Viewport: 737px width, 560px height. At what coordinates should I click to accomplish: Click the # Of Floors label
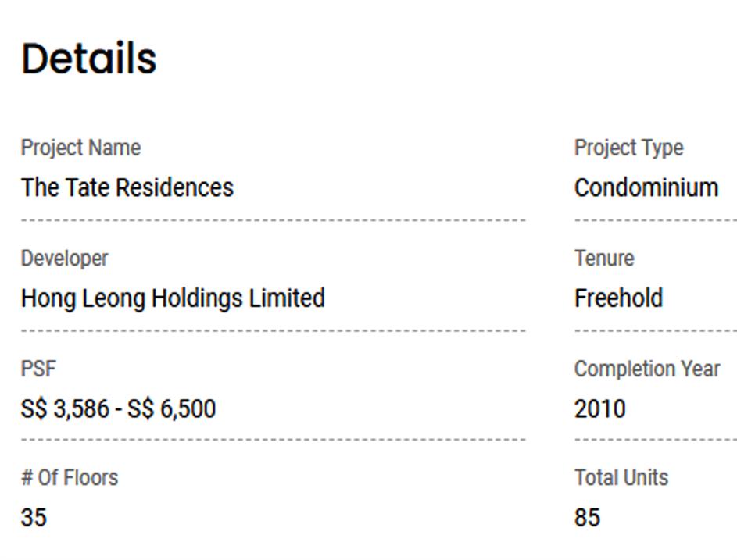pyautogui.click(x=70, y=477)
